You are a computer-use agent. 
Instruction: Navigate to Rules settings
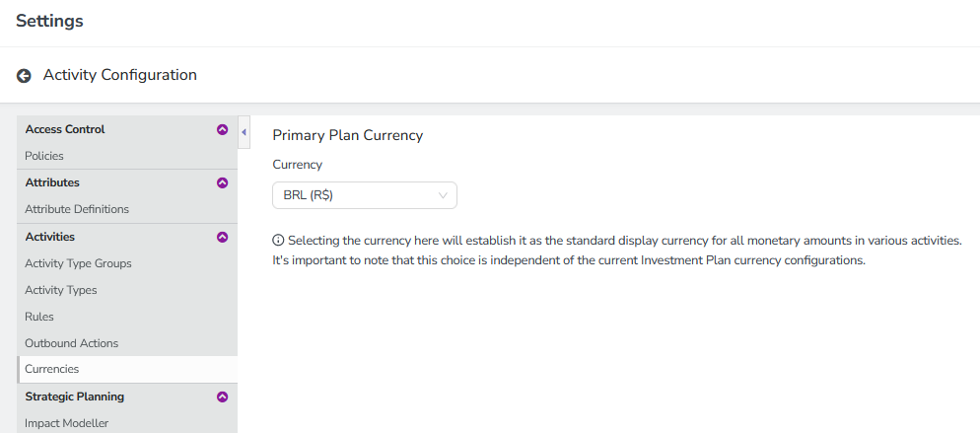(39, 317)
